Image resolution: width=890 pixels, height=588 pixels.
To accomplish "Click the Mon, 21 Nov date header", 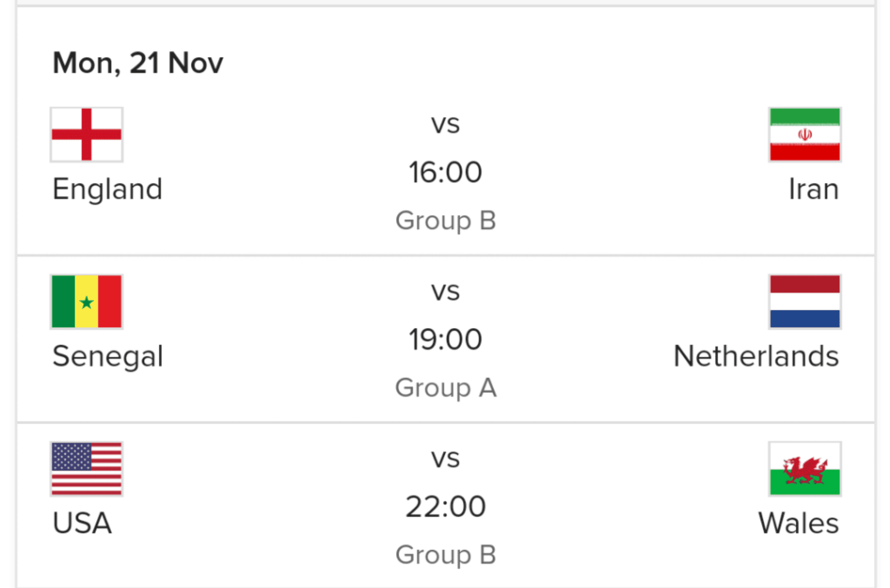I will [x=138, y=63].
